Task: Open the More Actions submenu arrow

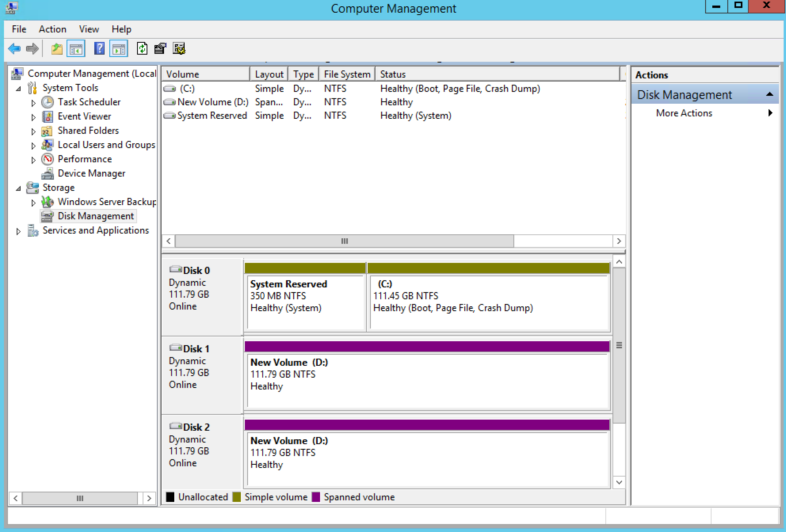Action: [x=770, y=113]
